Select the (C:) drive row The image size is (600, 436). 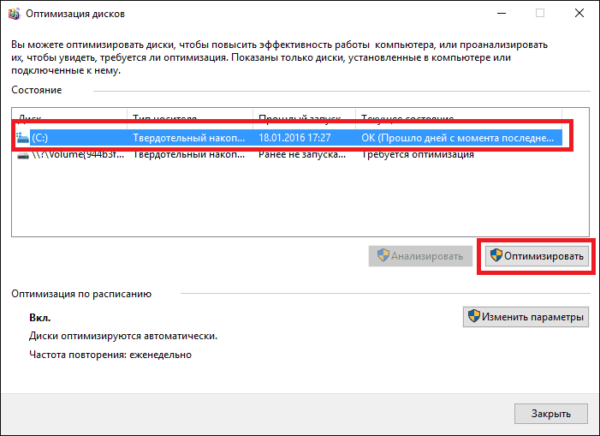[289, 137]
